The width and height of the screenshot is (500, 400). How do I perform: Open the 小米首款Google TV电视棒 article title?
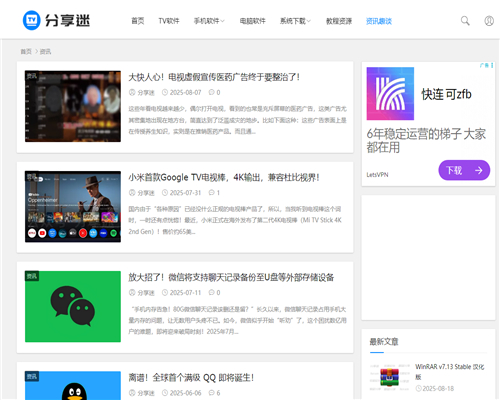[224, 177]
